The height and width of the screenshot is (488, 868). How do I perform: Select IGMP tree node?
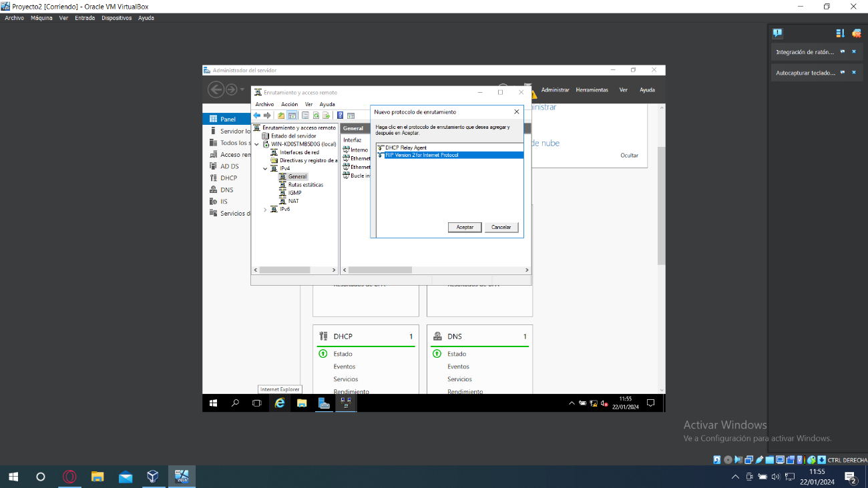pyautogui.click(x=294, y=193)
